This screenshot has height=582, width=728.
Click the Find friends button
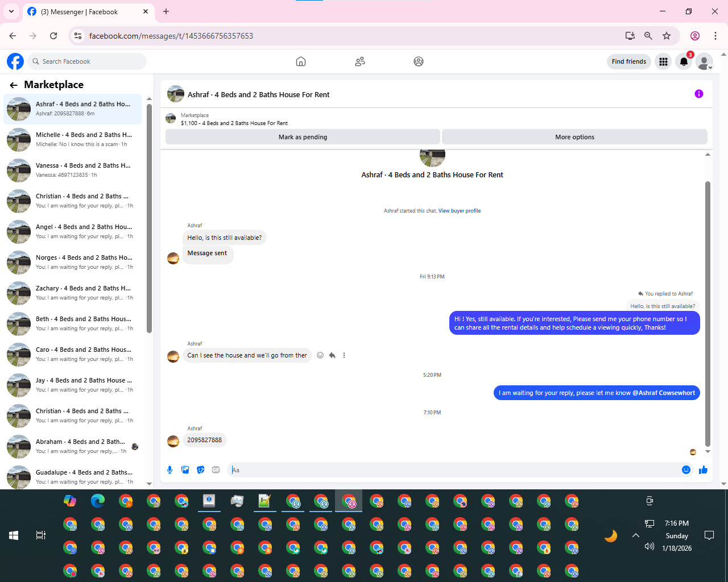tap(628, 61)
